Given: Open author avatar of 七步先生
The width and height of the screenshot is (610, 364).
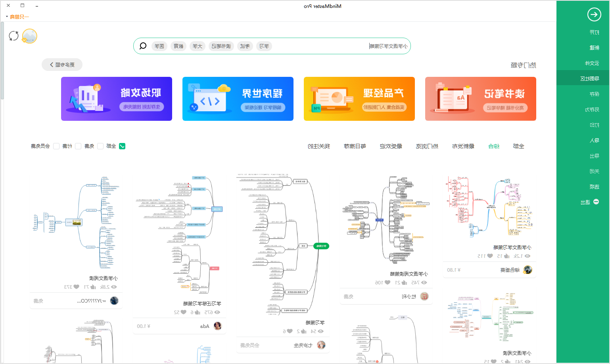Looking at the screenshot, I should coord(321,345).
